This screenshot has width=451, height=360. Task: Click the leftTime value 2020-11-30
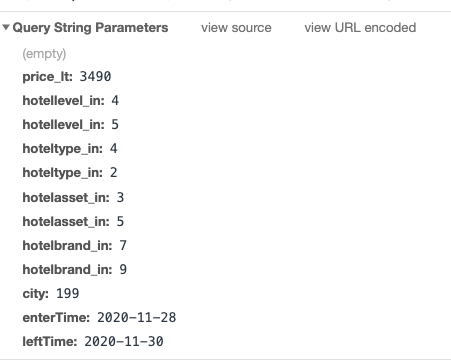(x=124, y=342)
